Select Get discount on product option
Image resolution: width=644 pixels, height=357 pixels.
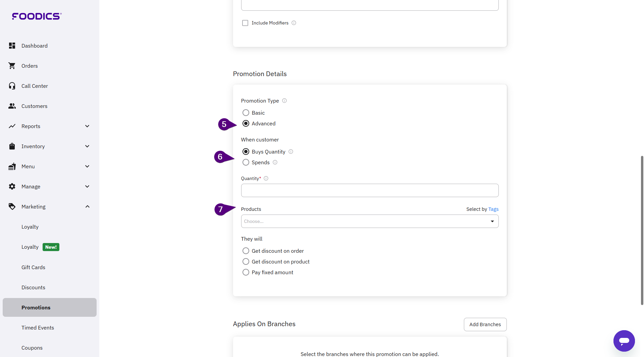pyautogui.click(x=246, y=261)
